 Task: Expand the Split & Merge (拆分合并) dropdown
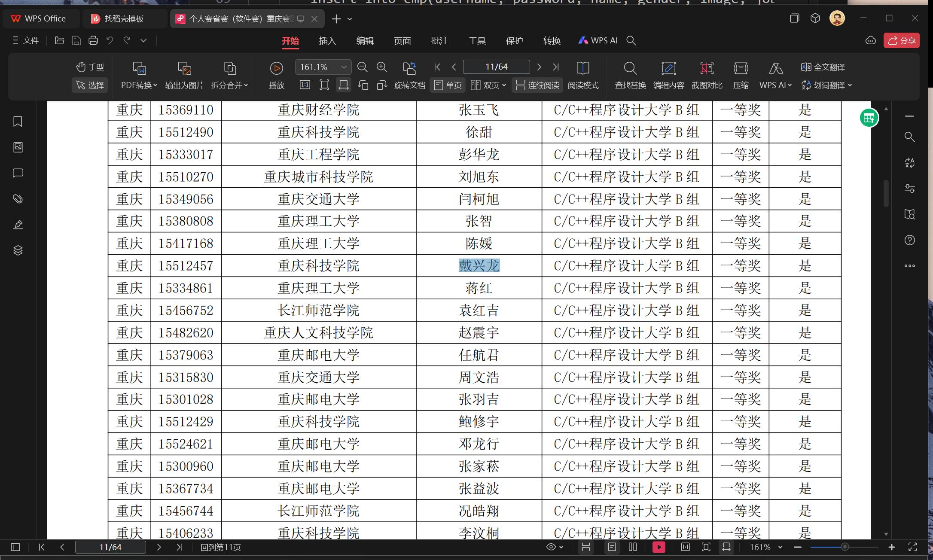[229, 85]
